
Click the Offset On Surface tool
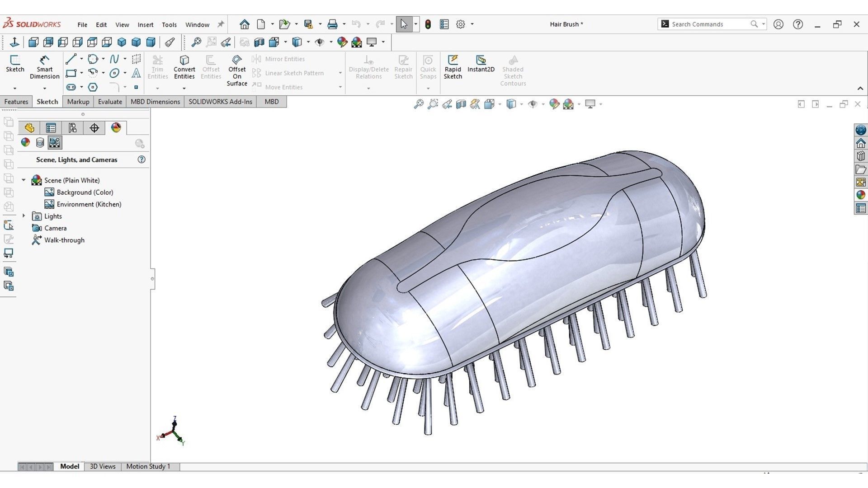(x=236, y=70)
